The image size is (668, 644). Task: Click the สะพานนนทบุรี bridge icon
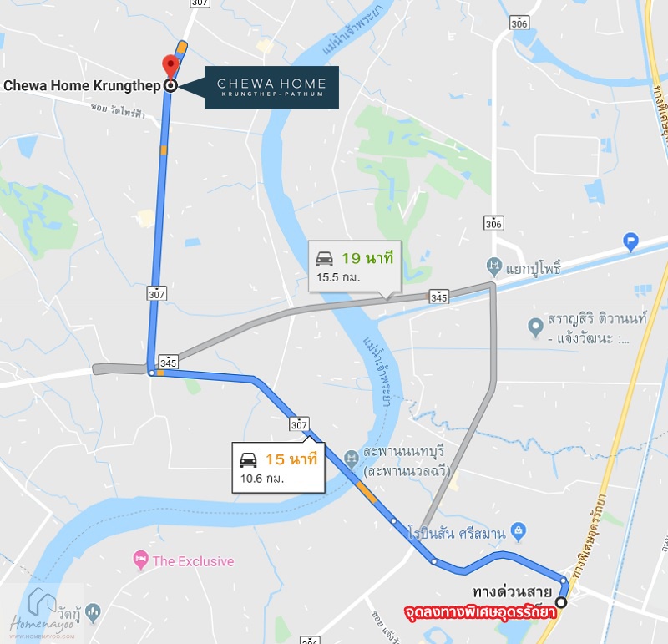351,459
